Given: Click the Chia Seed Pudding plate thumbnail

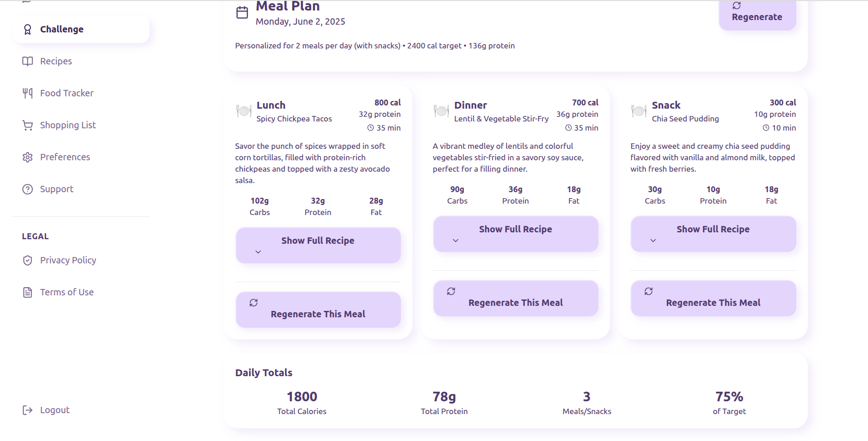Looking at the screenshot, I should (639, 110).
